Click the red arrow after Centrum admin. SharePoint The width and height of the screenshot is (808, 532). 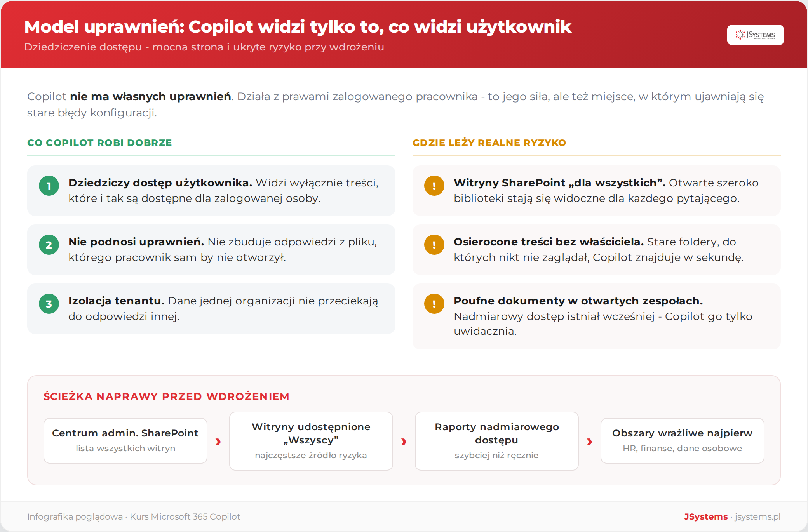point(218,442)
